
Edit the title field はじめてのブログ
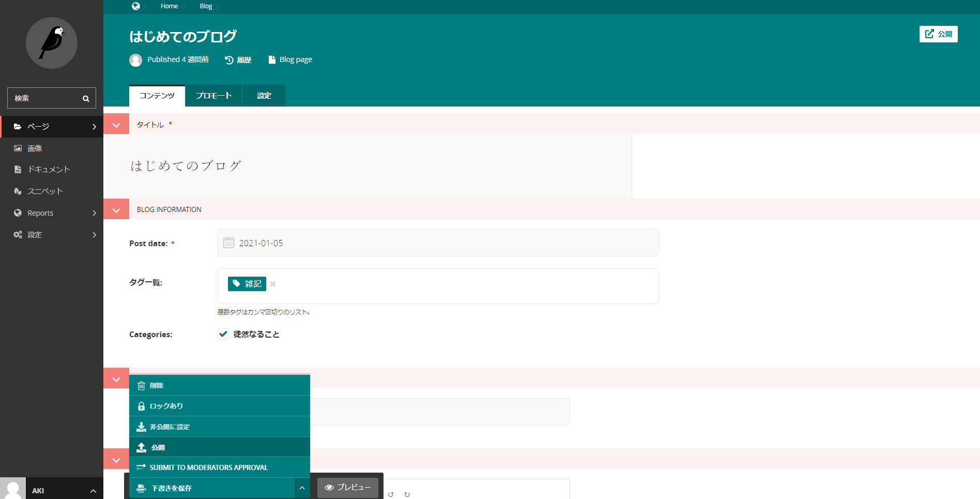[367, 166]
